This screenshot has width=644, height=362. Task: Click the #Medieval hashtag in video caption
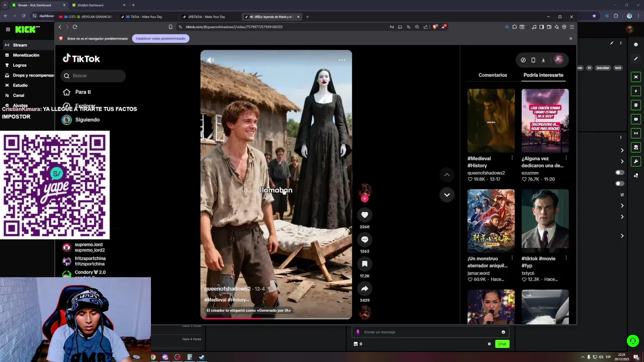click(215, 300)
